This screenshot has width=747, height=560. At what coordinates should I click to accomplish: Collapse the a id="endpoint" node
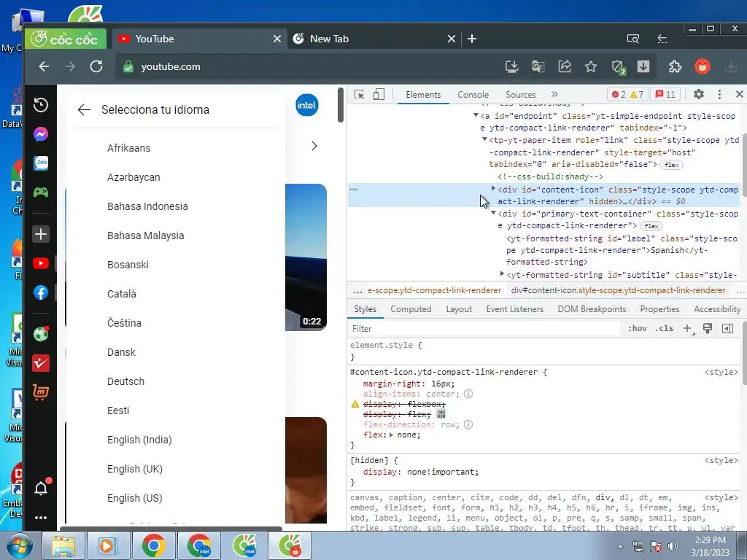point(476,115)
